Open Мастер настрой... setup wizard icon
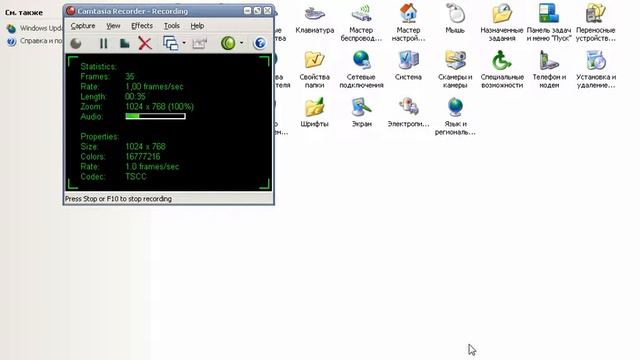Image resolution: width=640 pixels, height=360 pixels. (x=408, y=23)
